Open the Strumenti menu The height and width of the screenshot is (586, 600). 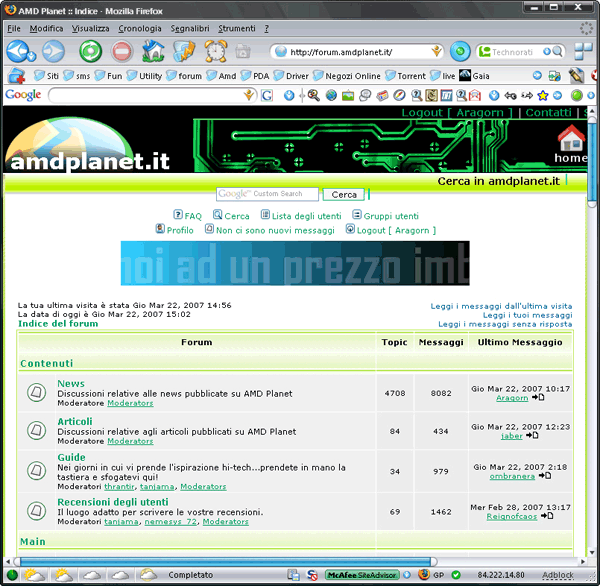pyautogui.click(x=237, y=28)
